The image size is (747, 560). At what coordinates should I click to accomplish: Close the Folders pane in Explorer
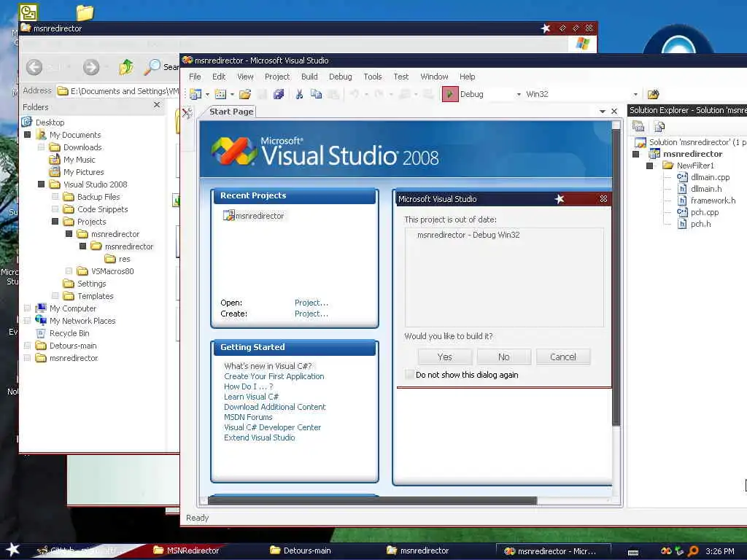[x=157, y=104]
